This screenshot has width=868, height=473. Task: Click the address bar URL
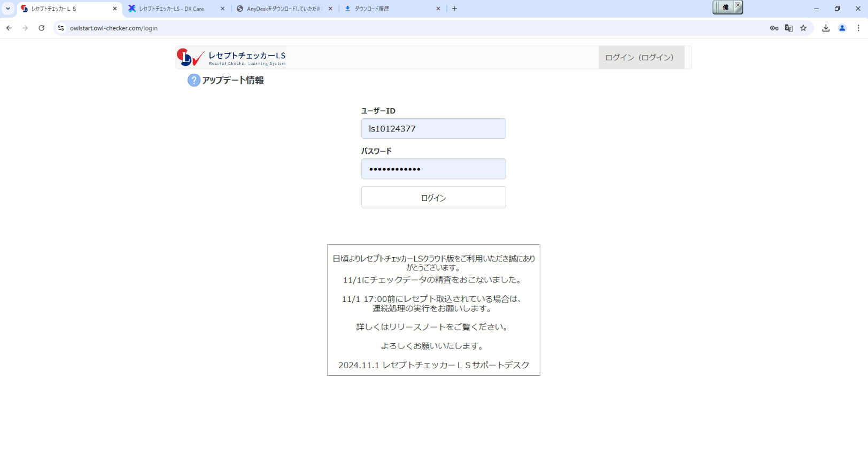pyautogui.click(x=114, y=28)
